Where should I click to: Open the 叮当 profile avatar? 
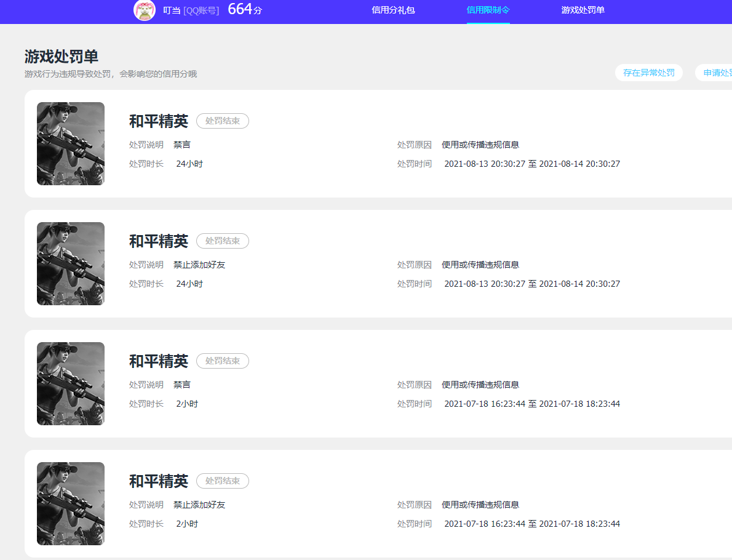point(145,12)
